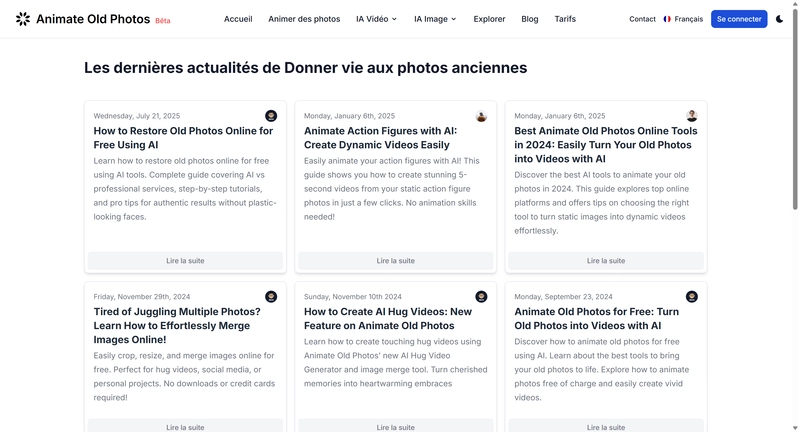799x432 pixels.
Task: Click author avatar on Action Figures card
Action: click(482, 116)
